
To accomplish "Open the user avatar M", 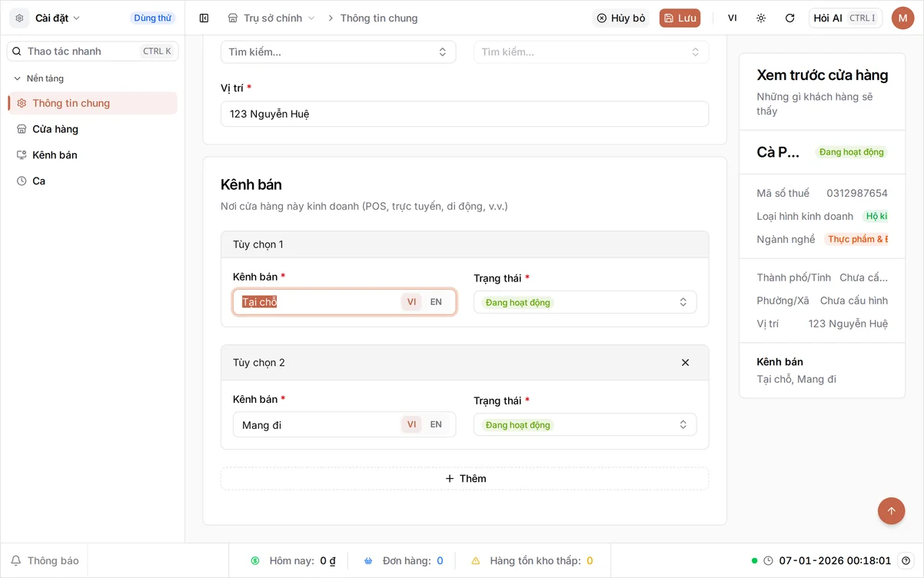I will tap(902, 18).
